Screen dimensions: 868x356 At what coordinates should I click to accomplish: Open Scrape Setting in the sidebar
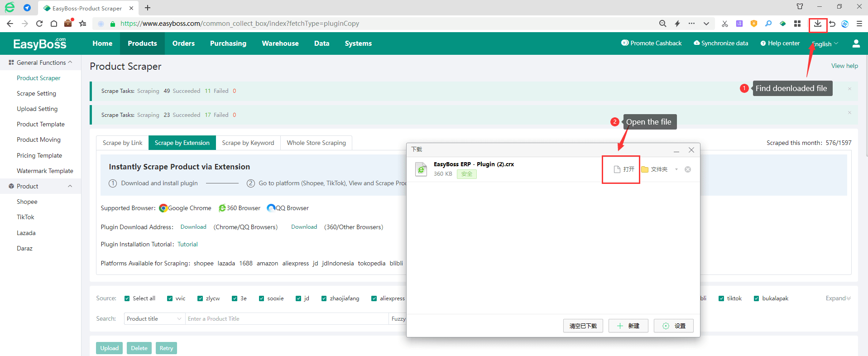coord(36,93)
